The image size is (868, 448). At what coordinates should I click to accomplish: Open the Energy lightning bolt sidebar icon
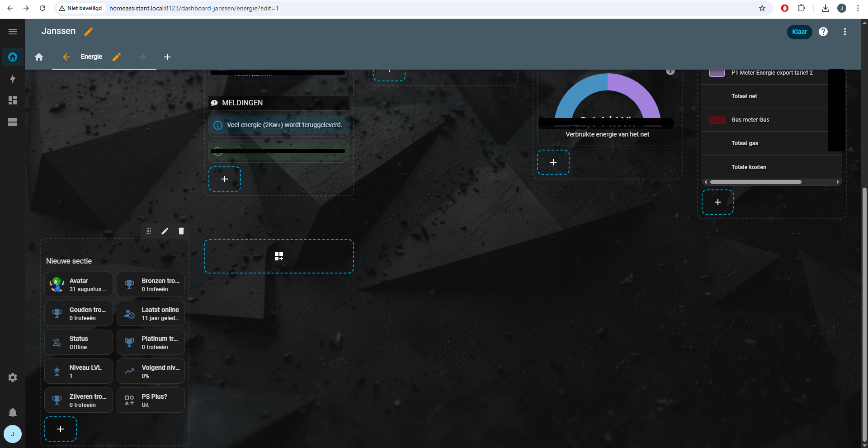point(13,79)
